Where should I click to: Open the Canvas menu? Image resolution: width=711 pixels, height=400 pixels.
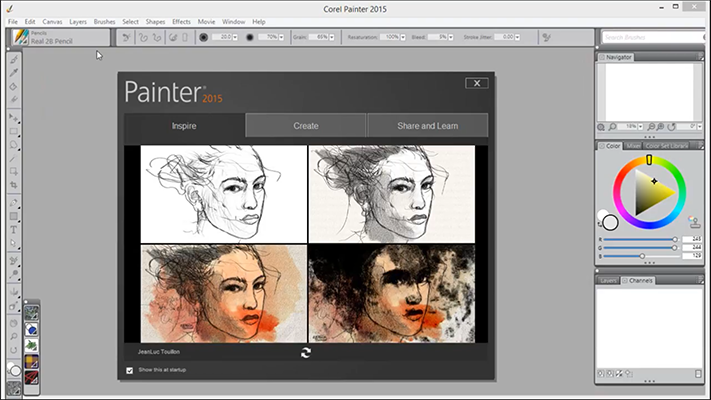[x=52, y=22]
